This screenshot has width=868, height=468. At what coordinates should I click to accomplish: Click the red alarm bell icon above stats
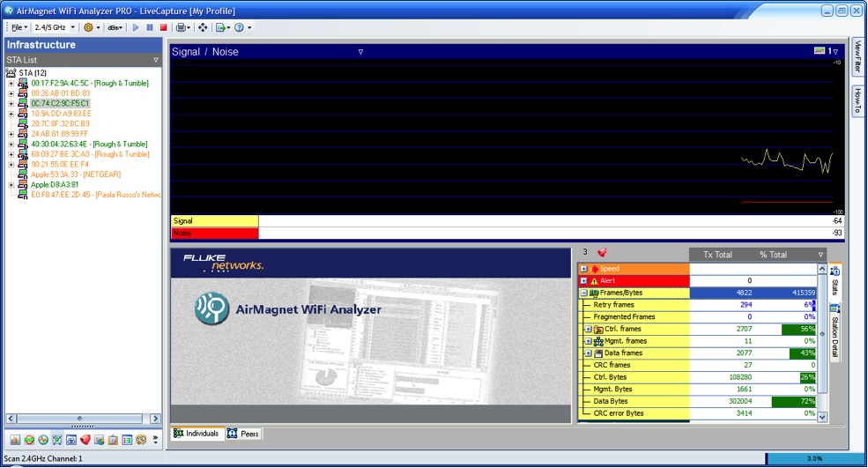(x=602, y=253)
